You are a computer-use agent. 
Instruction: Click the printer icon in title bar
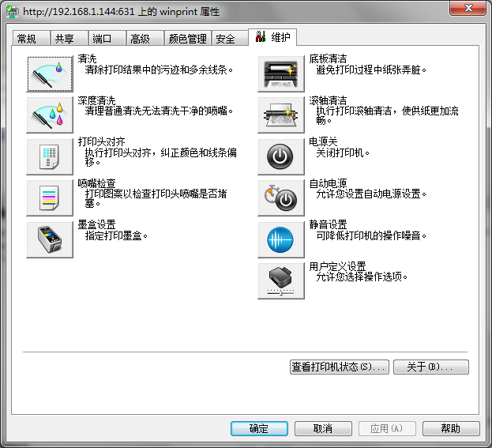pyautogui.click(x=13, y=12)
